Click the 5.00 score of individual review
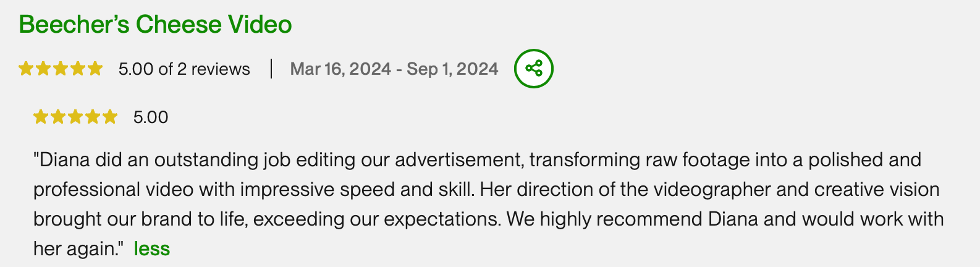Viewport: 980px width, 267px height. (151, 117)
